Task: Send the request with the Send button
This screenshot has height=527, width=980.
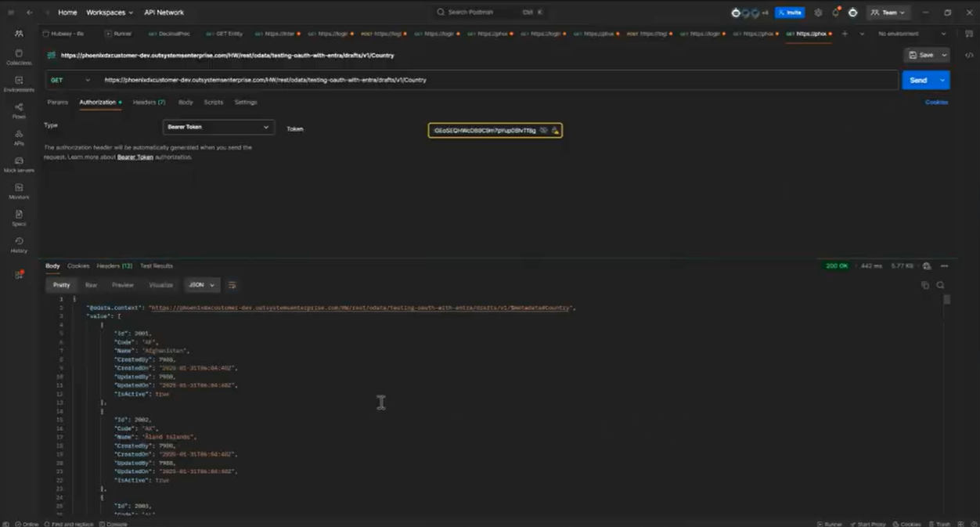Action: tap(918, 80)
